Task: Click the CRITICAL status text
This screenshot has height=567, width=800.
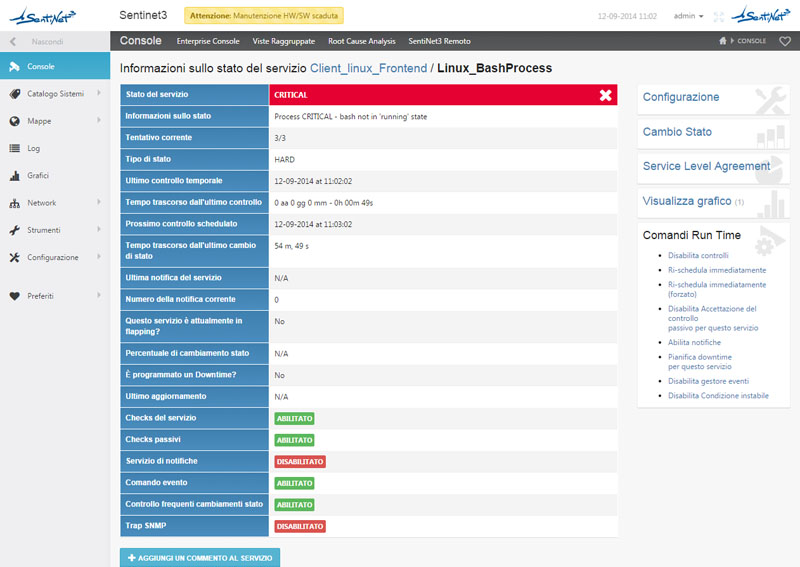Action: (x=291, y=95)
